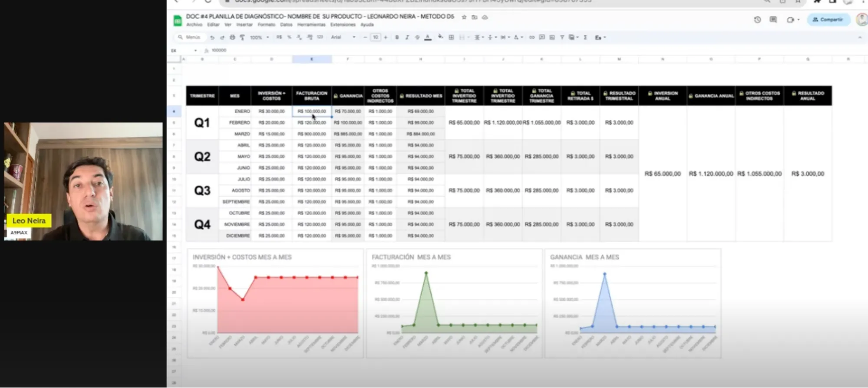The height and width of the screenshot is (388, 868).
Task: Star this spreadsheet document
Action: [464, 17]
